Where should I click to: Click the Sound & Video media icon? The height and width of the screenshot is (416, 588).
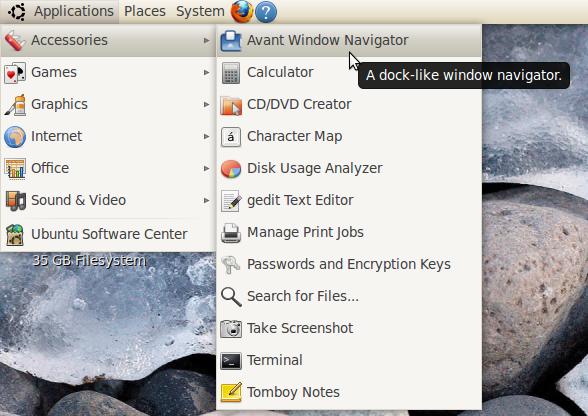(15, 200)
